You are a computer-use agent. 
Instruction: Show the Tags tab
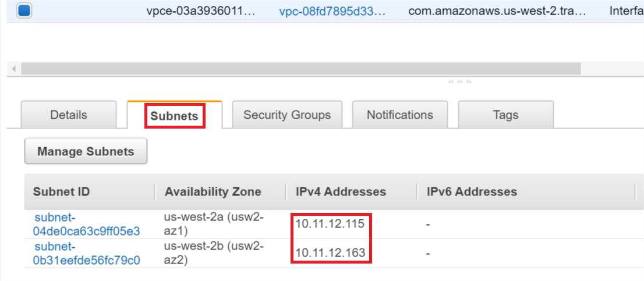click(x=505, y=115)
